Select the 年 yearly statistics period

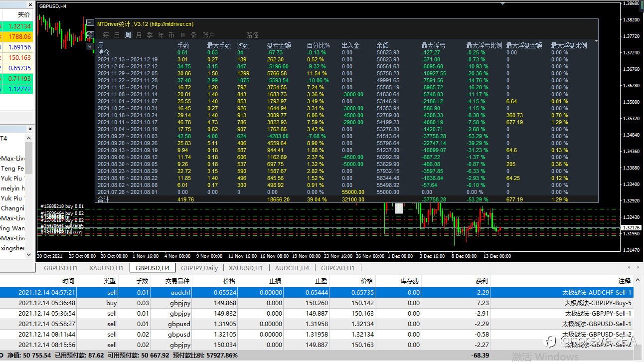(x=161, y=35)
